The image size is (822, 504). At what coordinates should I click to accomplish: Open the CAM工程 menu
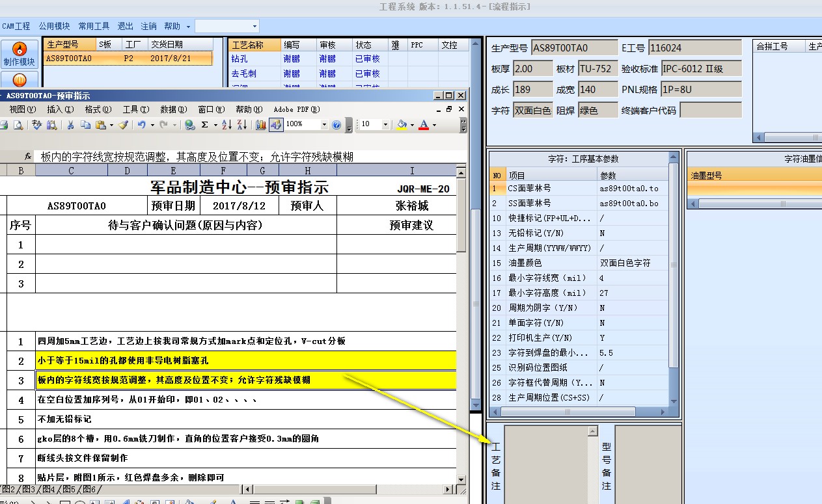click(16, 26)
